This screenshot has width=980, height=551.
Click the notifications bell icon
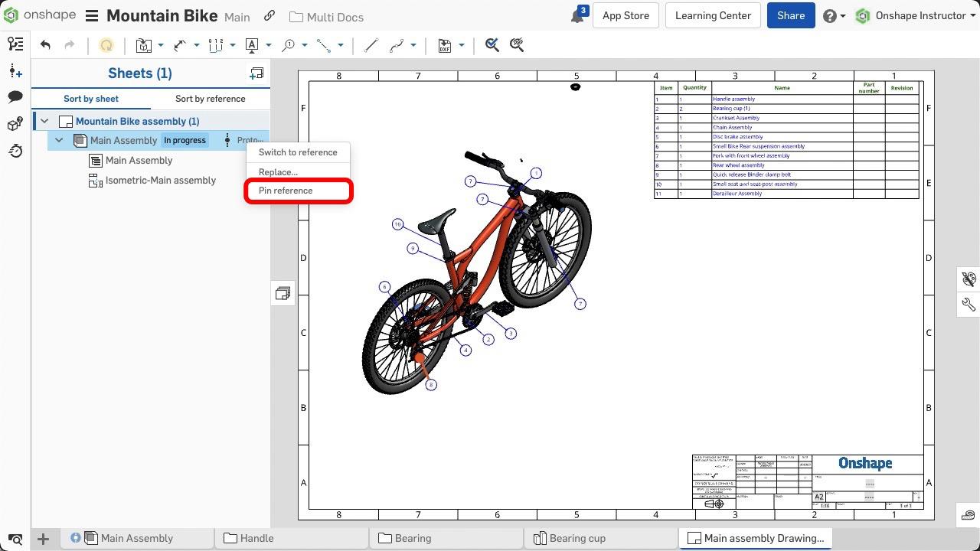577,16
